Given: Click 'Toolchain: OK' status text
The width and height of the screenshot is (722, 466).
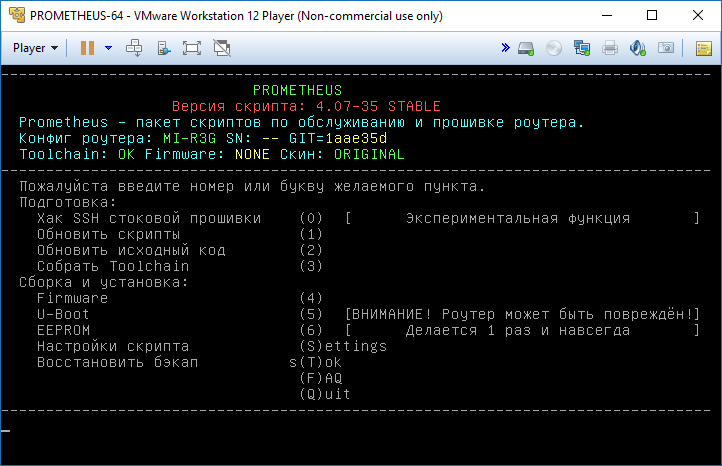Looking at the screenshot, I should click(x=77, y=154).
